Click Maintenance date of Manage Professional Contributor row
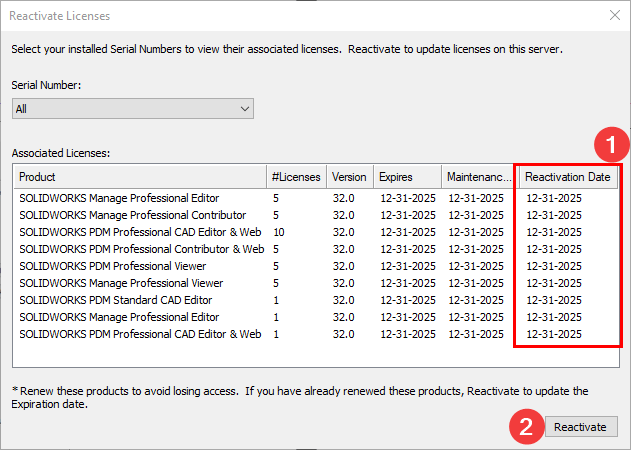Screen dimensions: 631x450 tap(476, 215)
